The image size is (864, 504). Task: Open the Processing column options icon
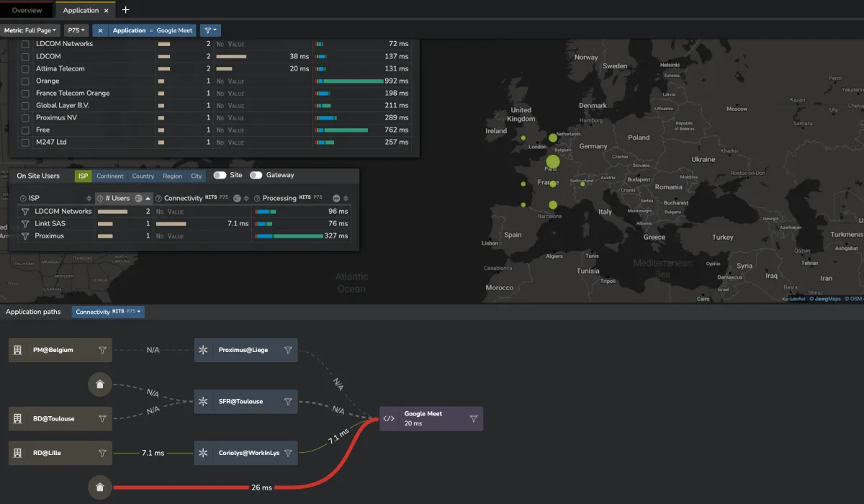click(336, 198)
